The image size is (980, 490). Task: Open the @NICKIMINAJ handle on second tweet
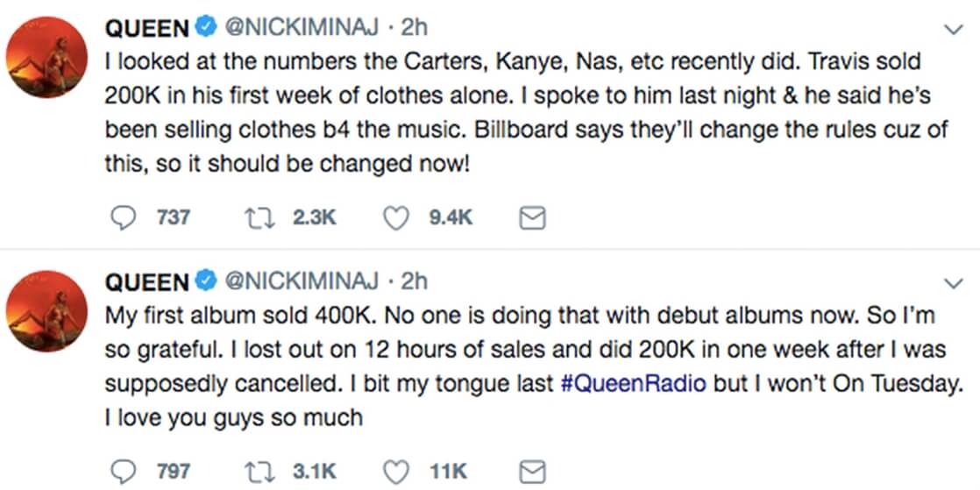(303, 281)
